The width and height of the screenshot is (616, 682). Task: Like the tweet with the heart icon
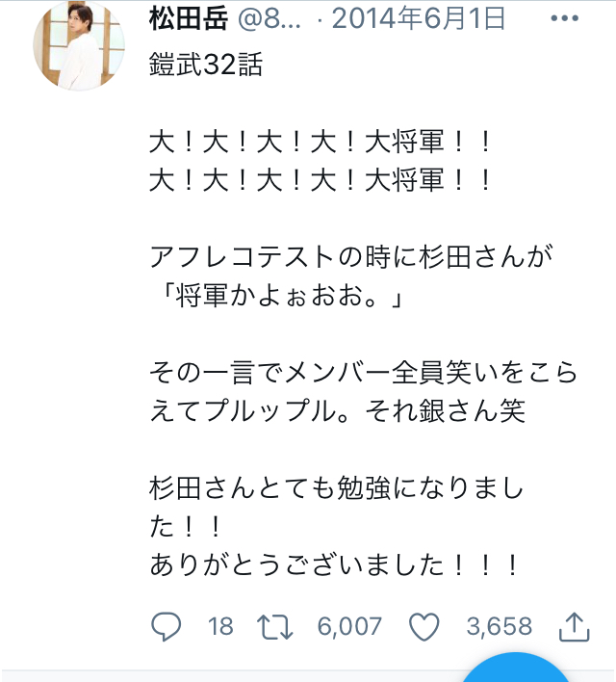click(423, 627)
